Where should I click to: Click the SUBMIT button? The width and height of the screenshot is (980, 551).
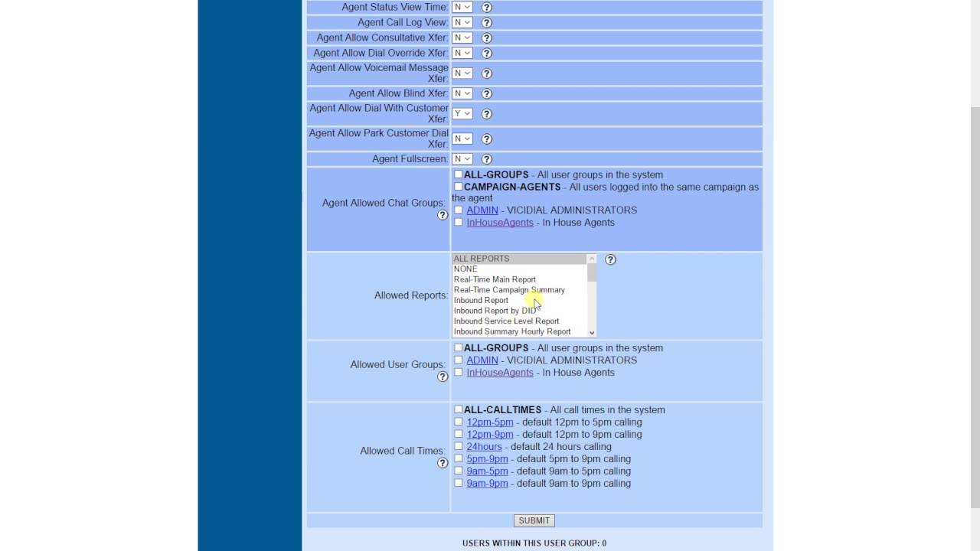pos(534,520)
